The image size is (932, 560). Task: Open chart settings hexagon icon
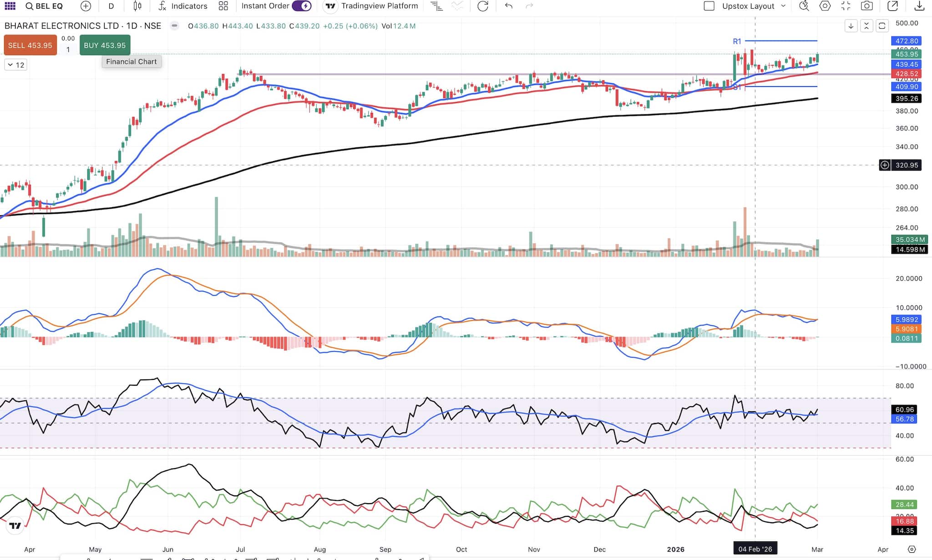click(825, 6)
